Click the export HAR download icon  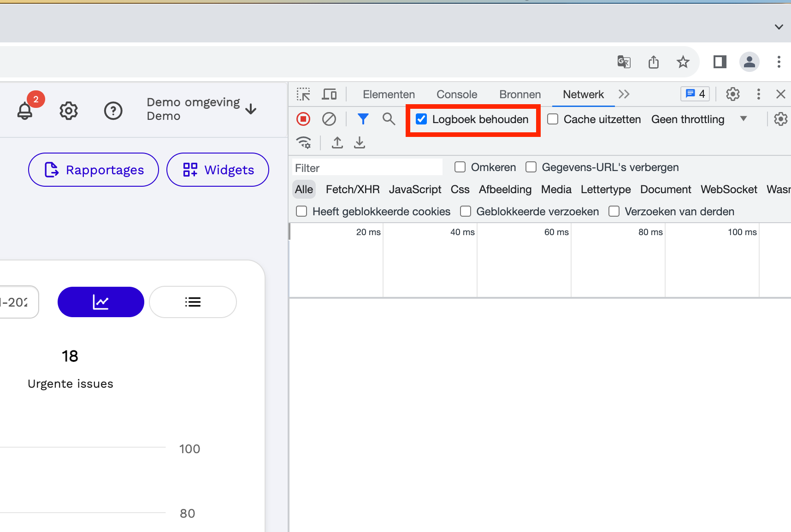click(x=360, y=142)
